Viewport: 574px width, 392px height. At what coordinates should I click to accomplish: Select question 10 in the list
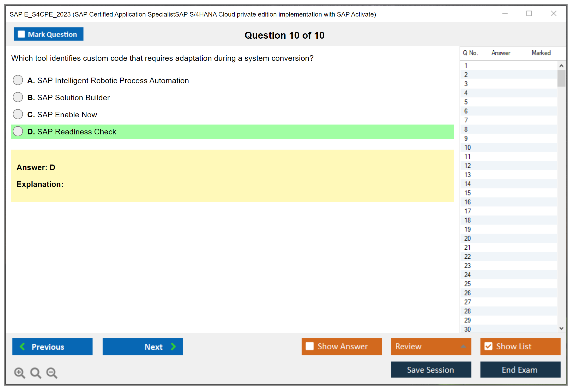(x=467, y=147)
